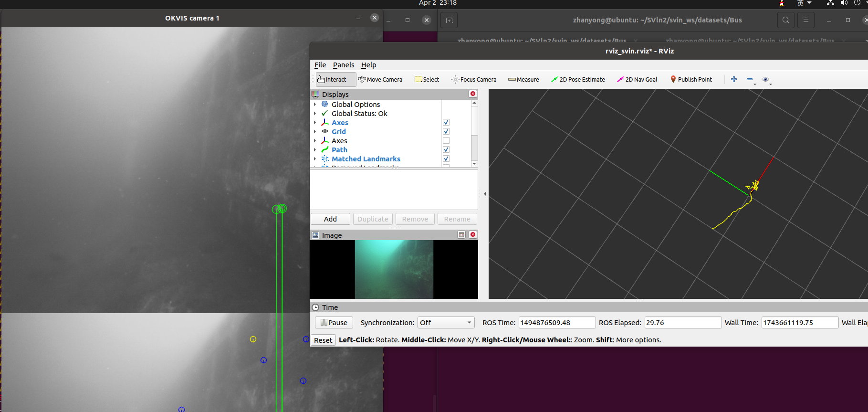
Task: Open the eye toolbar-style options icon
Action: pos(765,79)
